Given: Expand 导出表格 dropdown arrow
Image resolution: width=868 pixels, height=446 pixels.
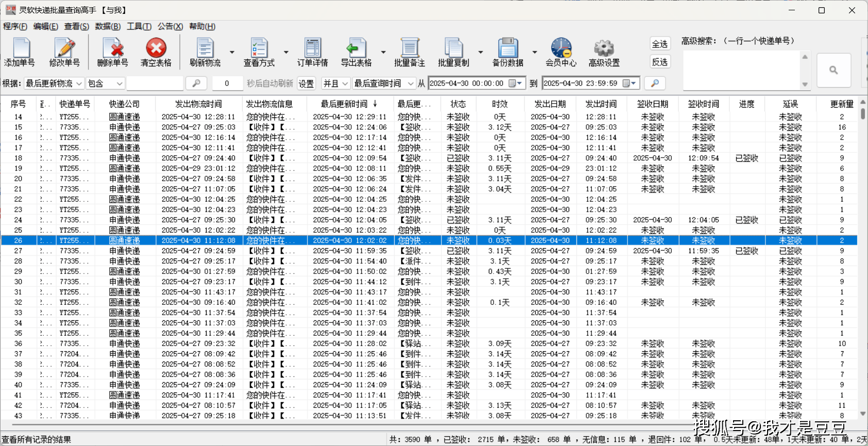Looking at the screenshot, I should (x=383, y=52).
